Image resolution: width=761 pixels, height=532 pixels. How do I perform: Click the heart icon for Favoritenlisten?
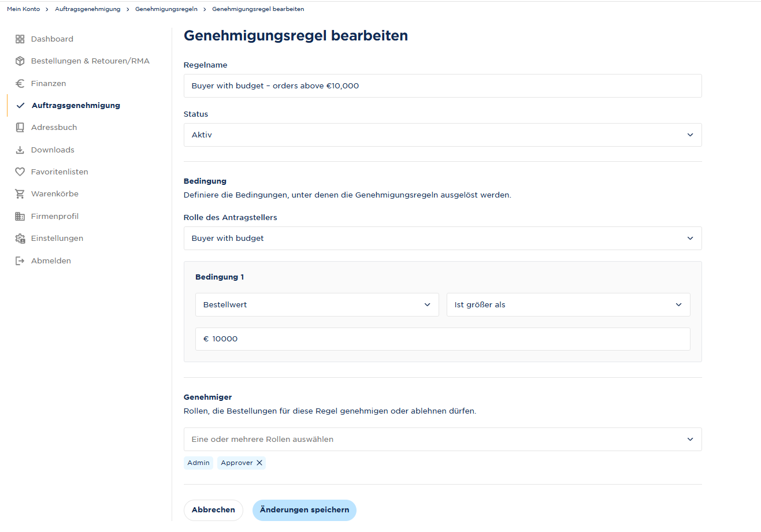(x=20, y=172)
